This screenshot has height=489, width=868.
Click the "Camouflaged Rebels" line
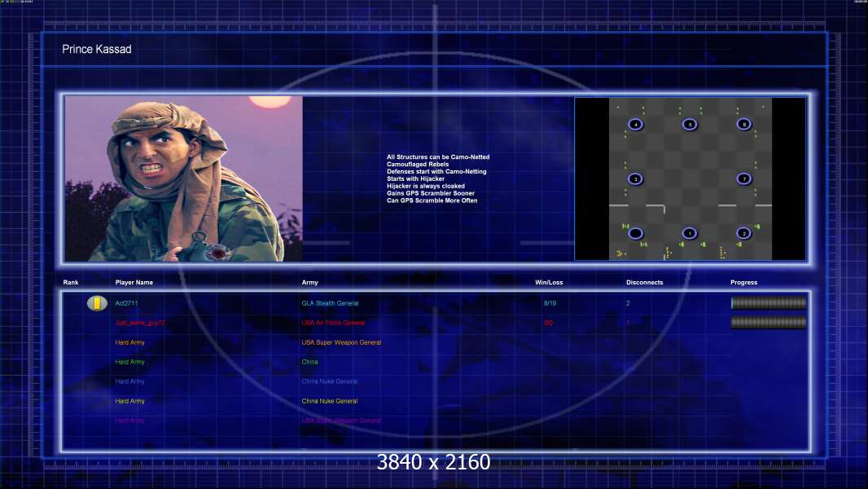coord(418,165)
